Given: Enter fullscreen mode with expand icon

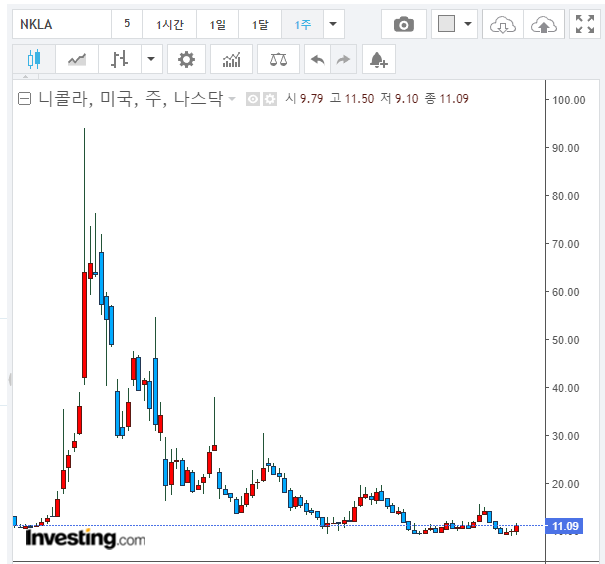Looking at the screenshot, I should pos(585,24).
